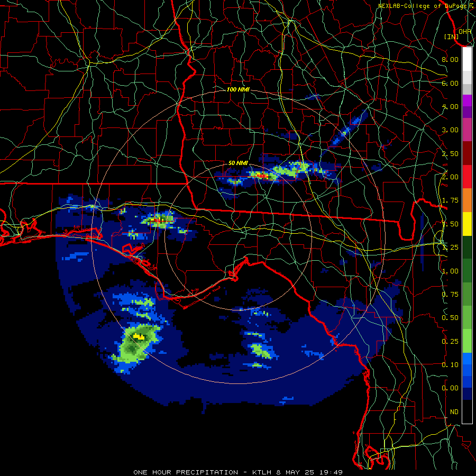Click the 0.00 legend value label
476x476 pixels.
coord(450,388)
